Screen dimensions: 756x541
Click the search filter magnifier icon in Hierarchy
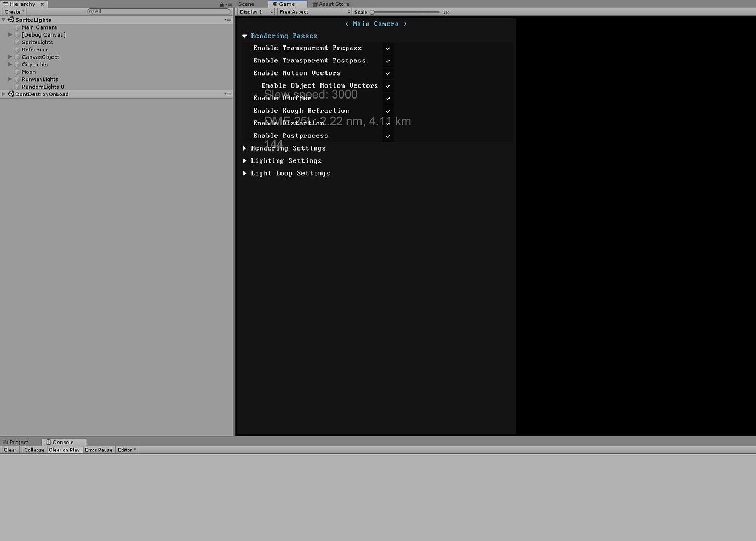[90, 11]
